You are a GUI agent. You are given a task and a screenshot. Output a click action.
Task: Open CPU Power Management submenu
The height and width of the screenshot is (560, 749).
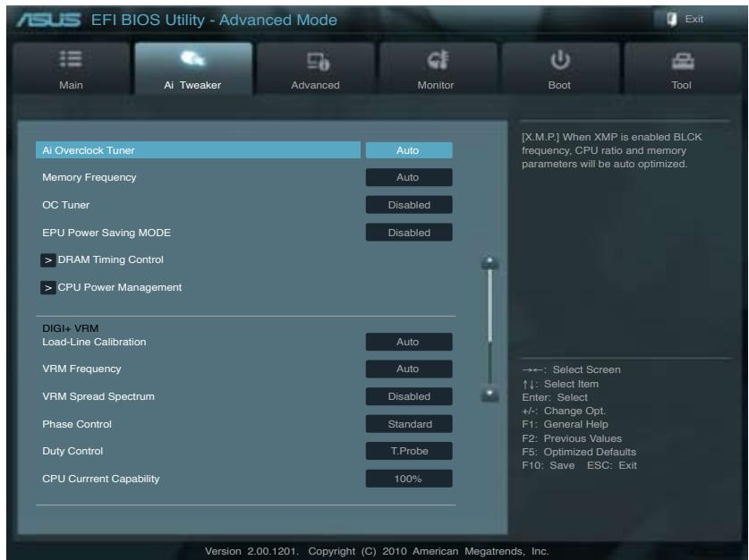[119, 287]
